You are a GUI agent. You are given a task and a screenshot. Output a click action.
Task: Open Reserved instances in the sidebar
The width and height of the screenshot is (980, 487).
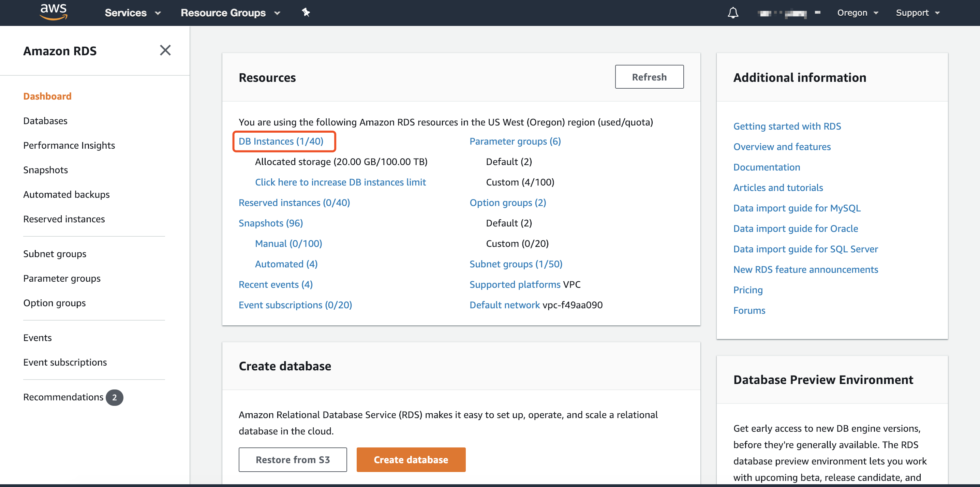tap(64, 219)
